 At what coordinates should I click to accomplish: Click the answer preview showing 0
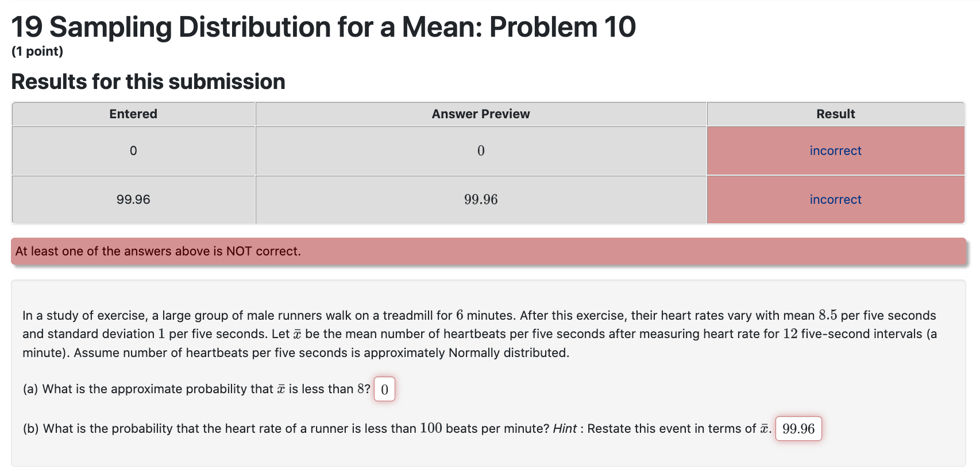point(480,150)
